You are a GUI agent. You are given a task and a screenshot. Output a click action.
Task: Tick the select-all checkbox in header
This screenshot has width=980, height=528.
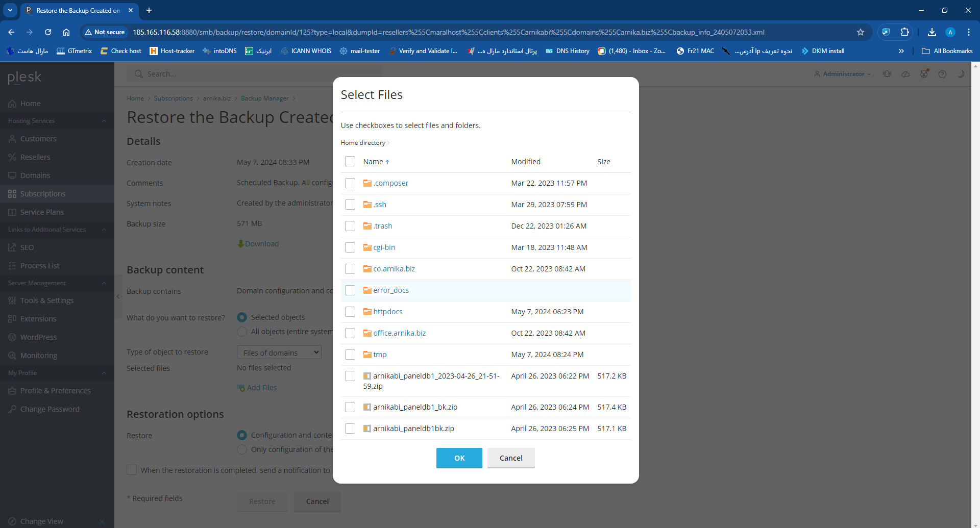coord(350,162)
